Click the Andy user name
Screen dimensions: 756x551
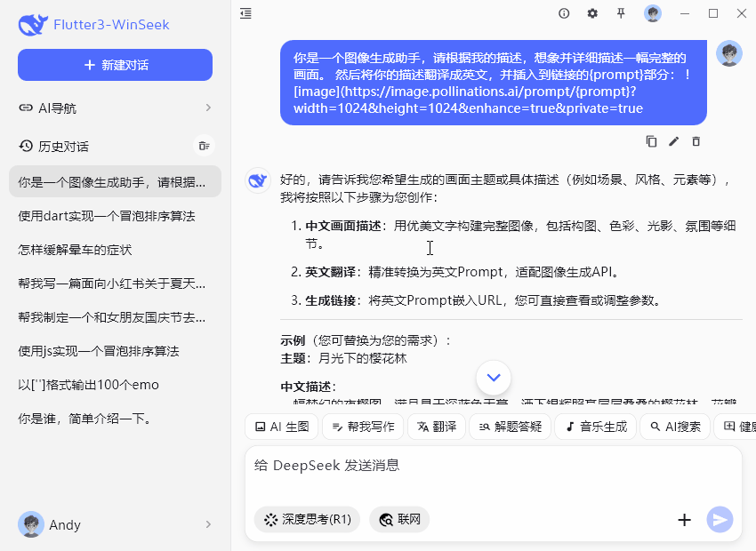[65, 524]
